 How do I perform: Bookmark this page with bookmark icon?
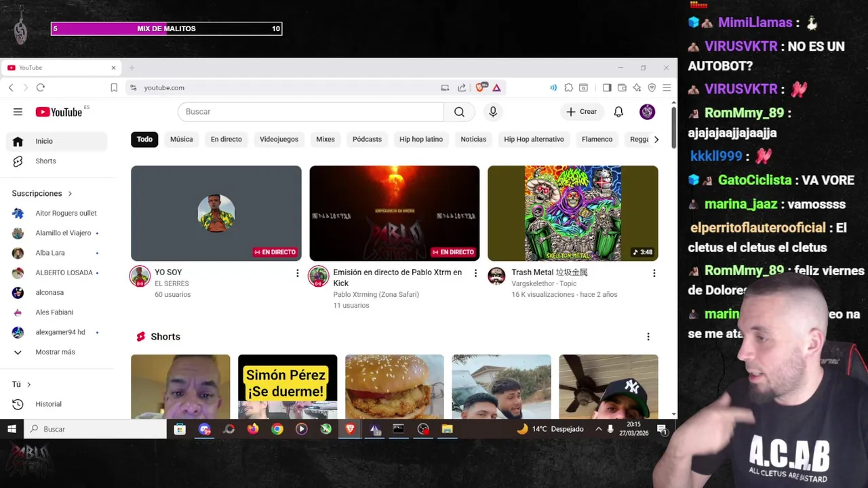[x=114, y=87]
